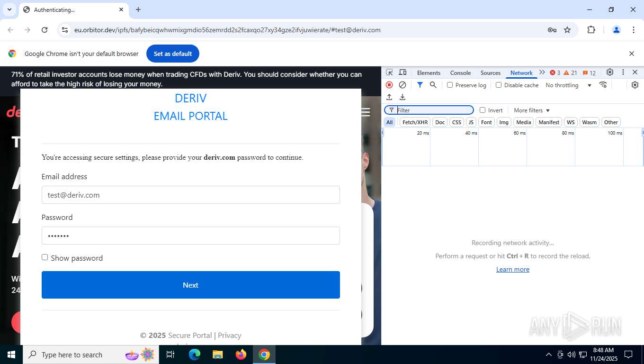644x364 pixels.
Task: Select the Network tab
Action: (521, 73)
